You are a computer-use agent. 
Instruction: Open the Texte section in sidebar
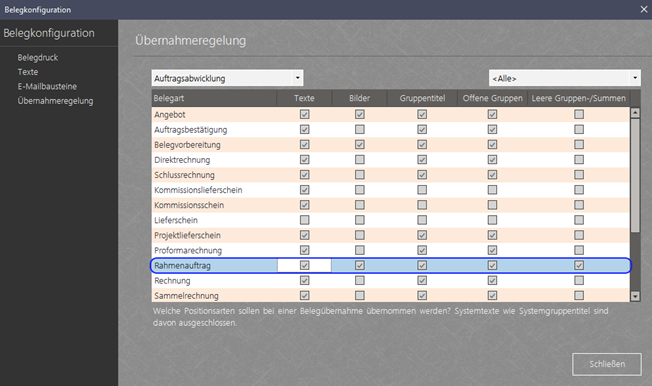tap(27, 72)
